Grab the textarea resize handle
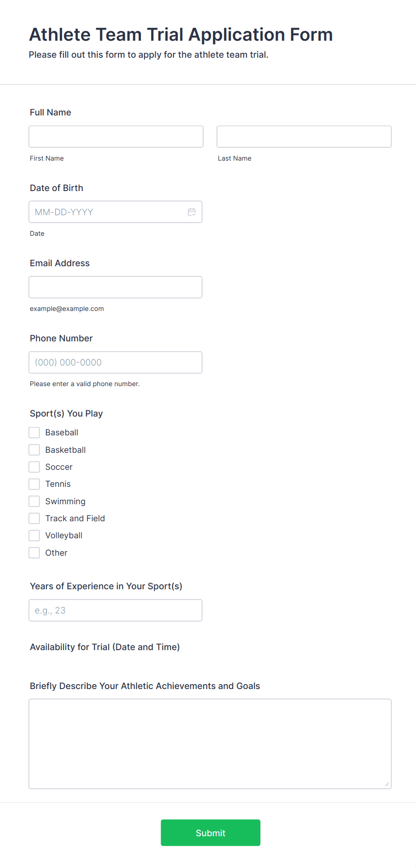 tap(386, 784)
